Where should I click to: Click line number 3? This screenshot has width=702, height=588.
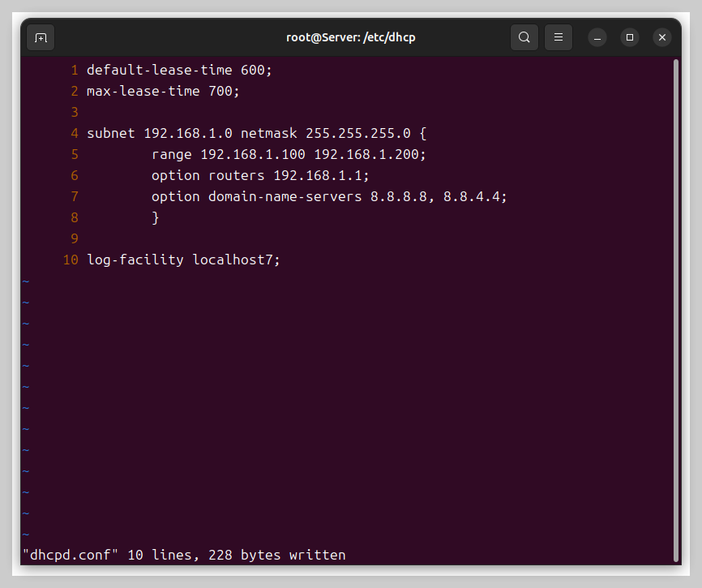(75, 113)
